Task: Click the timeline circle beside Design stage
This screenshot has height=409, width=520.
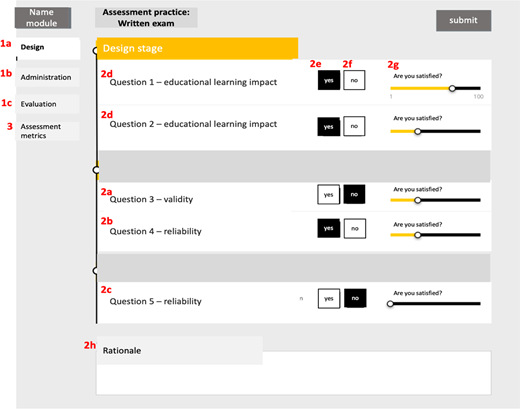Action: click(96, 51)
